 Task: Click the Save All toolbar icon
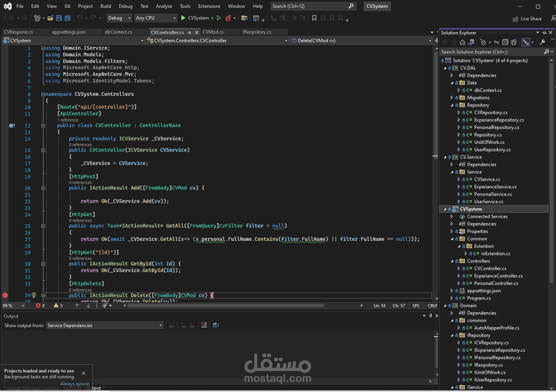[67, 18]
